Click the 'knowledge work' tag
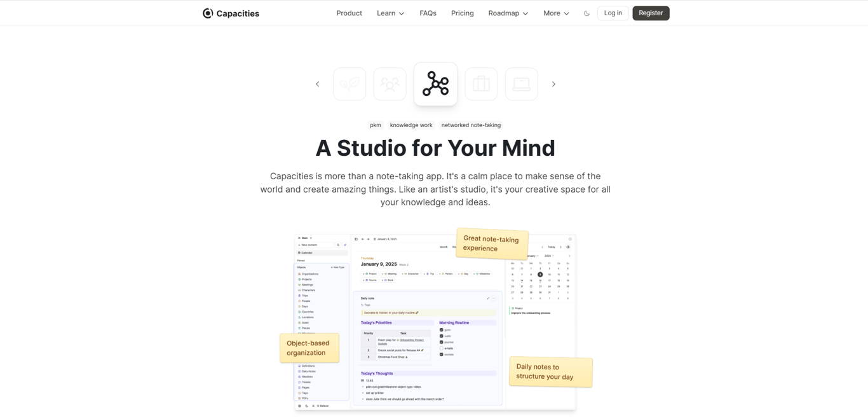868x419 pixels. click(411, 125)
